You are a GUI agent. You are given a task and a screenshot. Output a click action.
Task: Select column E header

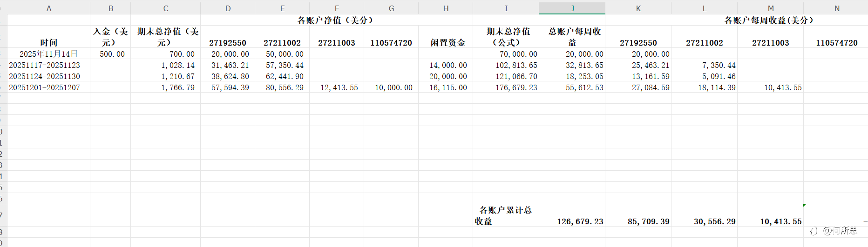tap(282, 8)
